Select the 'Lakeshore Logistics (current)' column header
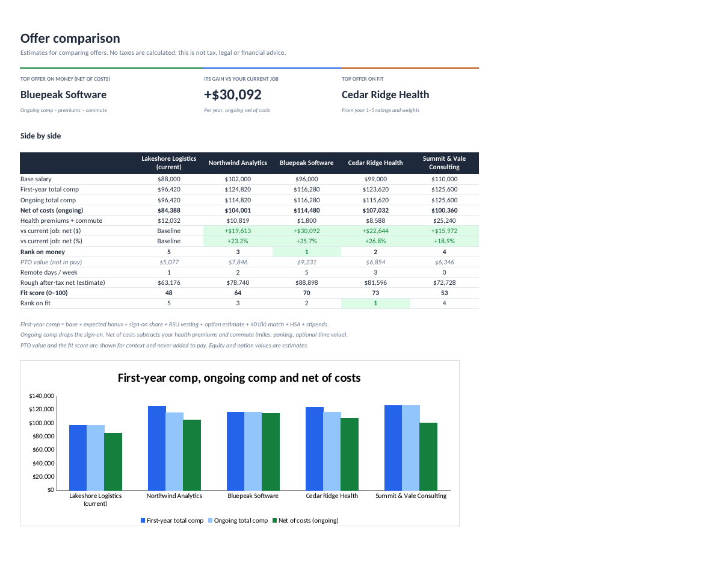The image size is (728, 563). click(169, 163)
